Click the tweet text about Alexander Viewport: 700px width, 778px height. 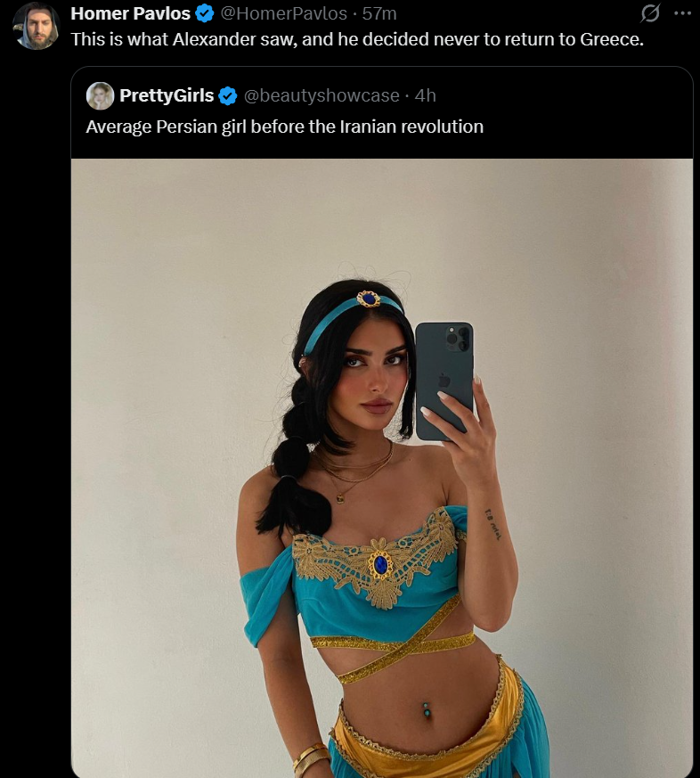pos(357,39)
